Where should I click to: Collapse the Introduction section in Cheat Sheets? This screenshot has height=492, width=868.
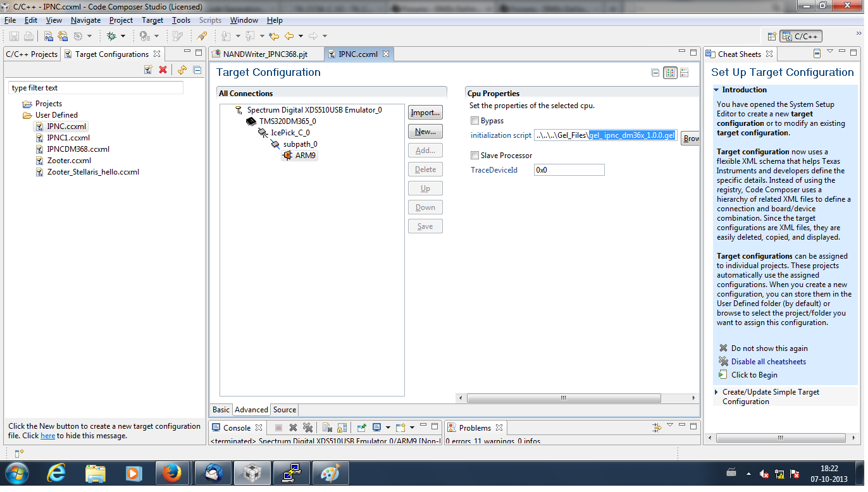717,90
